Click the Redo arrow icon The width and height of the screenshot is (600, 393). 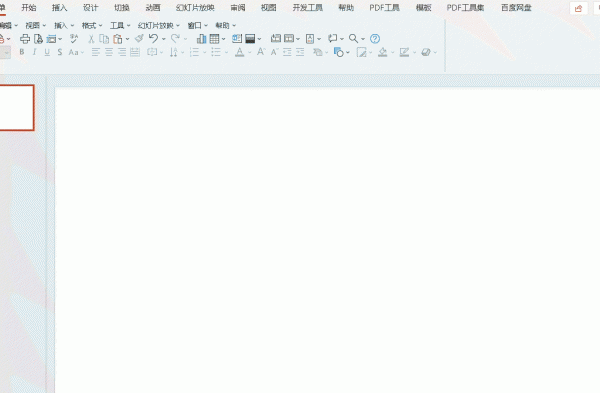pyautogui.click(x=175, y=38)
